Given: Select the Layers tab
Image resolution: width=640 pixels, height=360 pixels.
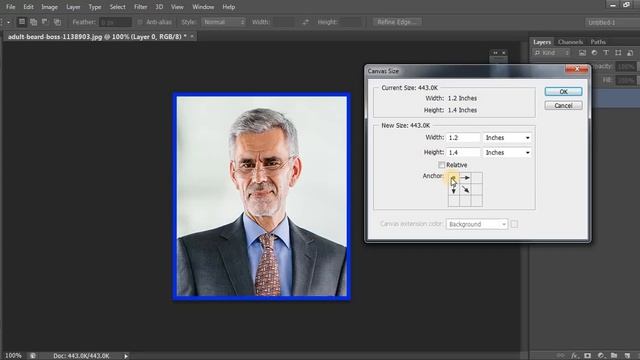Looking at the screenshot, I should pos(542,42).
